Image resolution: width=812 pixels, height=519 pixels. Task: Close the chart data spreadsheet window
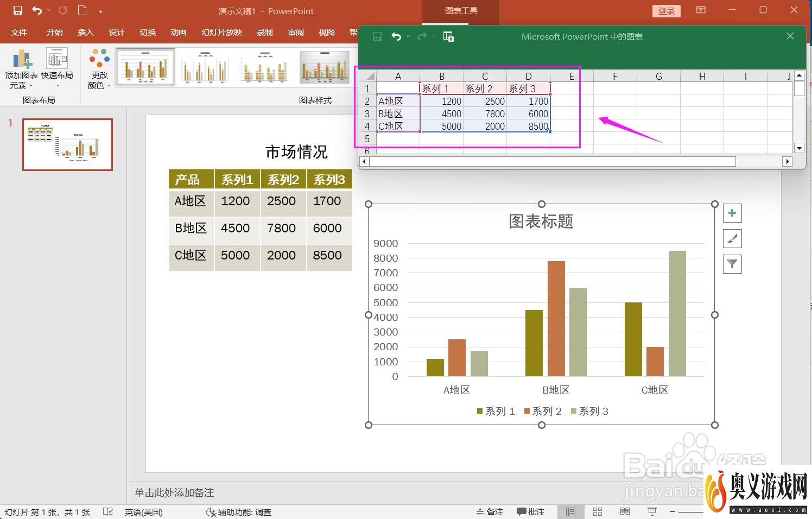[x=790, y=36]
